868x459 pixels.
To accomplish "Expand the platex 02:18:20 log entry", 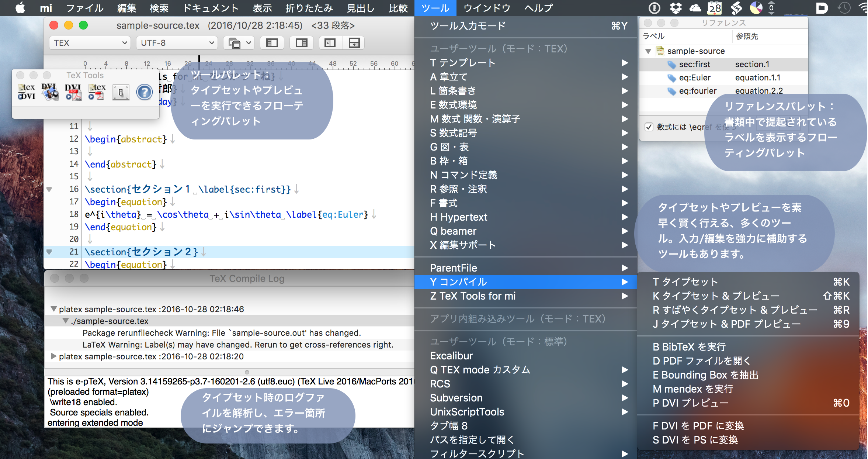I will click(x=54, y=356).
